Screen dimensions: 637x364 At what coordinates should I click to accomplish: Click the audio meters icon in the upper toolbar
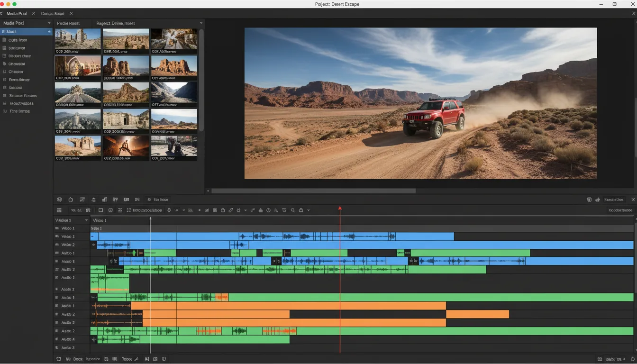point(104,199)
